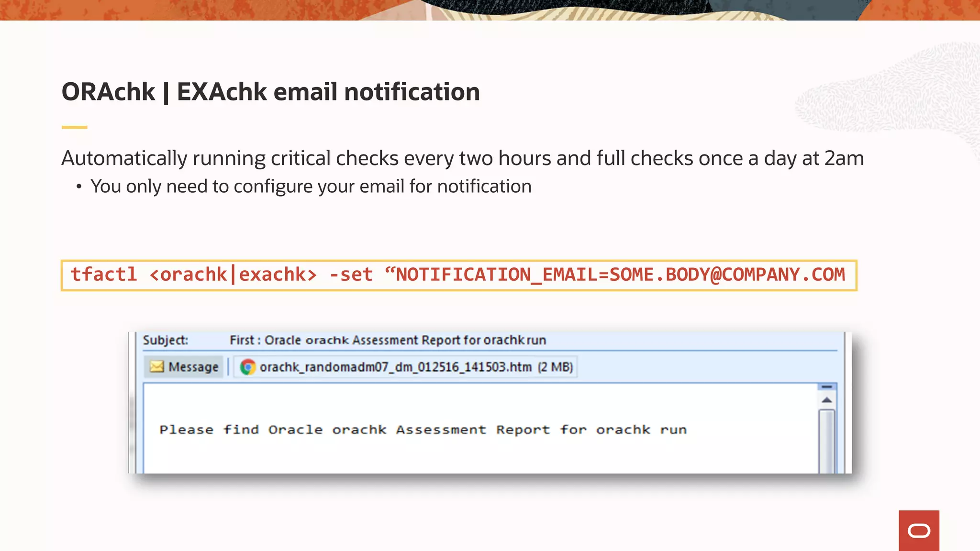Click the tfactl NOTIFICATION_EMAIL command box
Viewport: 980px width, 551px height.
pyautogui.click(x=459, y=275)
